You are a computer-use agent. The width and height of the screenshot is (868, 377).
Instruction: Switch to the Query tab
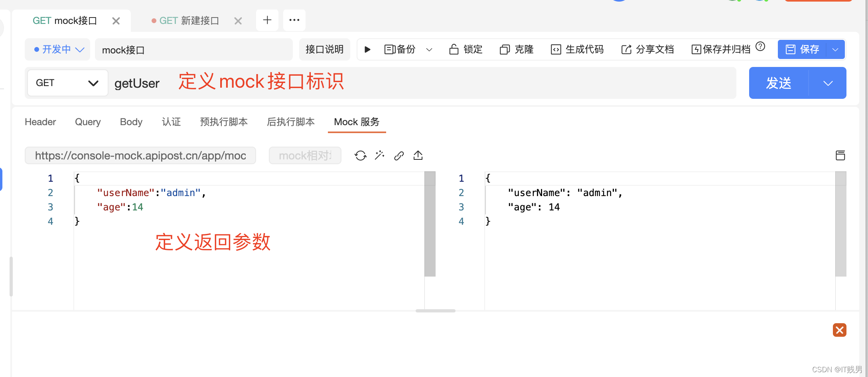(88, 122)
